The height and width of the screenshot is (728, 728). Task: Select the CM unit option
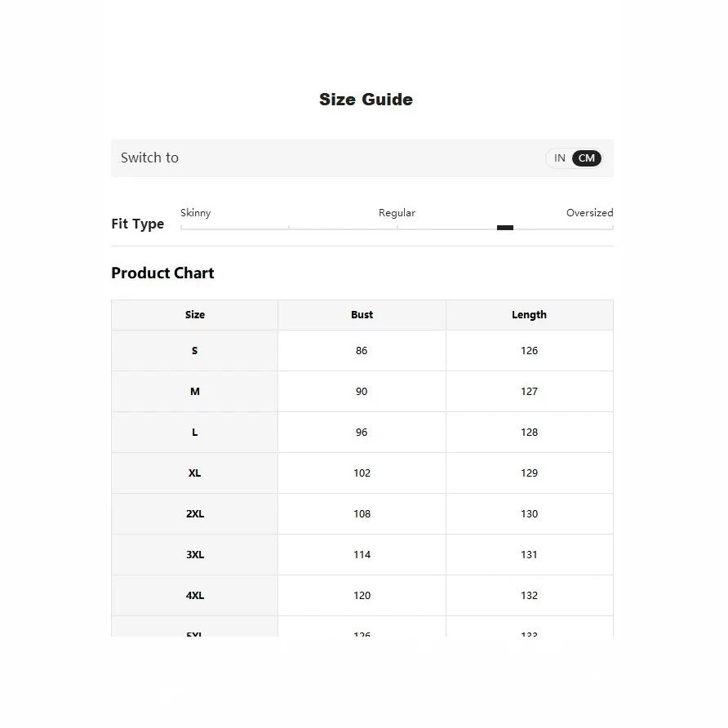click(586, 158)
